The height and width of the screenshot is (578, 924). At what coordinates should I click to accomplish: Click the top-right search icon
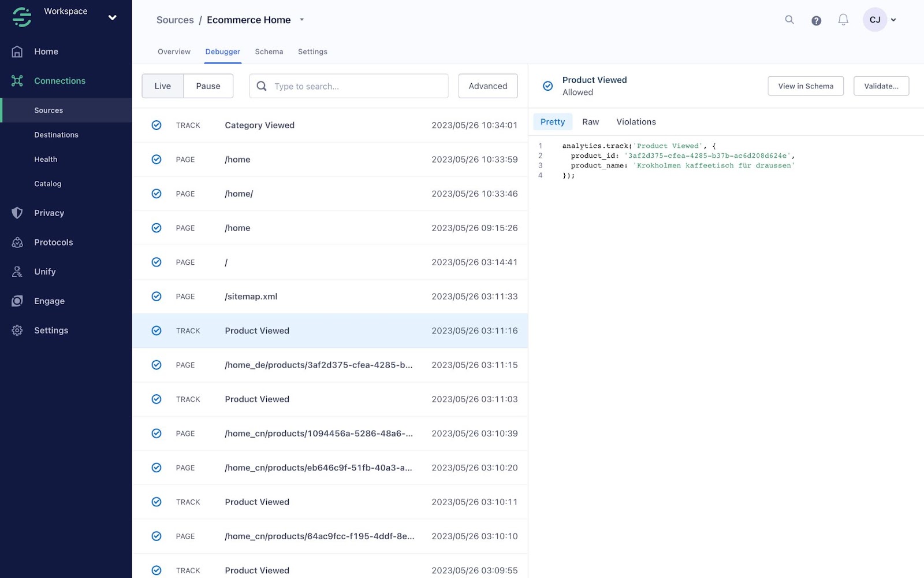789,20
